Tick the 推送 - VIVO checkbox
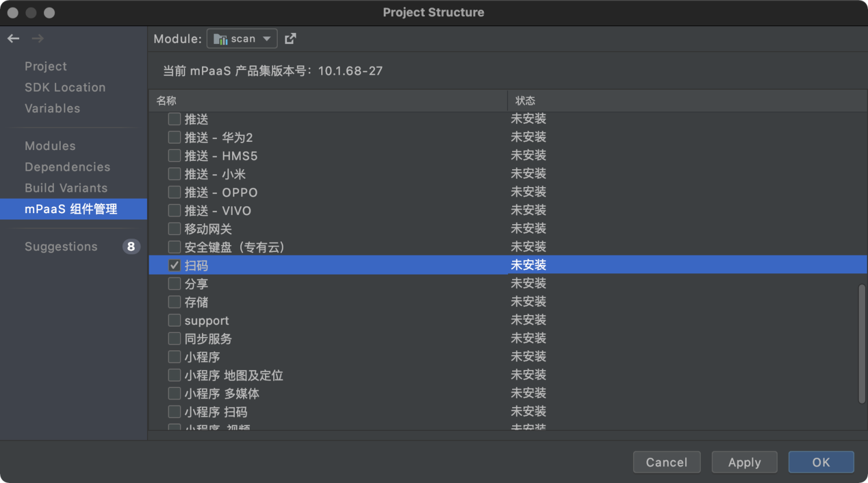The image size is (868, 483). click(x=174, y=210)
